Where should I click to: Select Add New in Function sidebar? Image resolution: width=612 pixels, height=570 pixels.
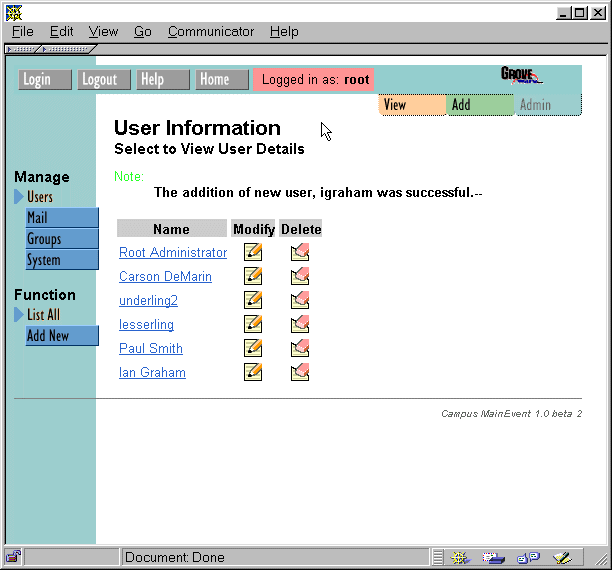tap(62, 336)
